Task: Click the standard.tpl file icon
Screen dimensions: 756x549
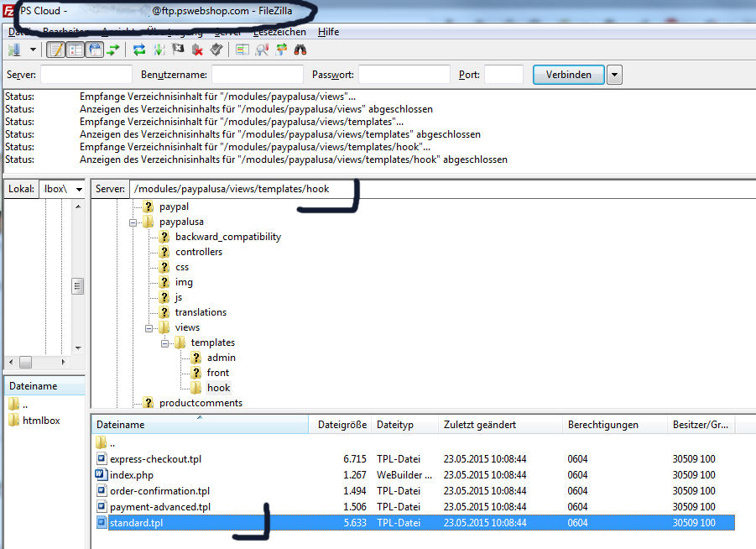Action: coord(102,522)
